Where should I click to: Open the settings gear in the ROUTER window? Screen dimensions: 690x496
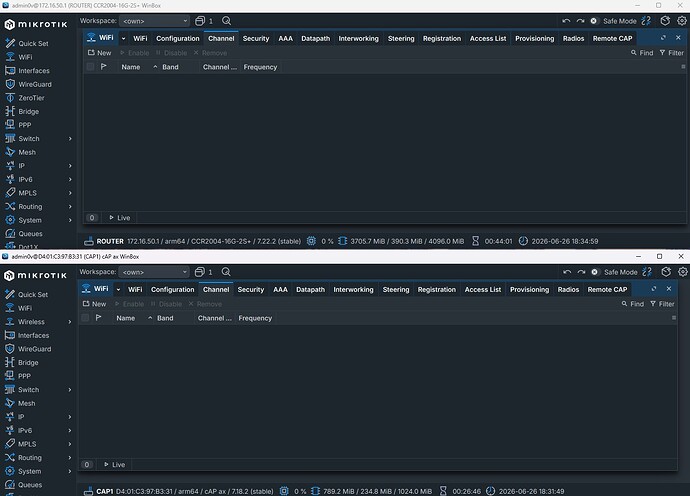[682, 21]
